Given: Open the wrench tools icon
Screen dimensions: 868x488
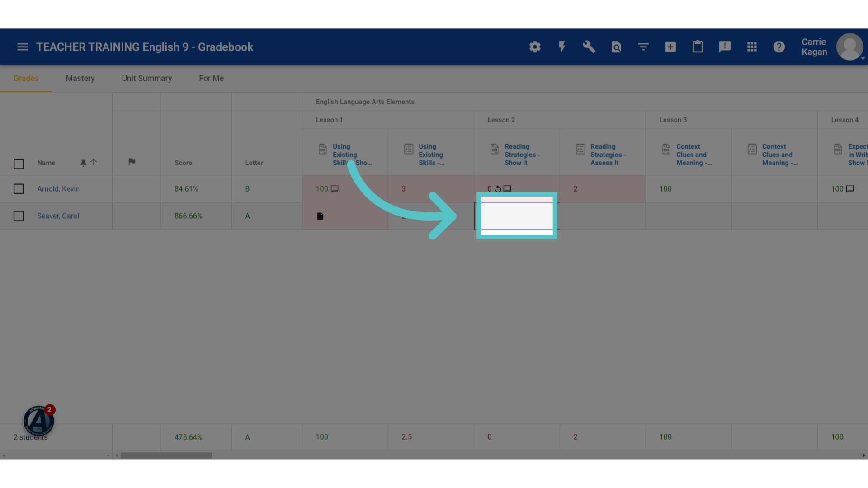Looking at the screenshot, I should coord(589,47).
